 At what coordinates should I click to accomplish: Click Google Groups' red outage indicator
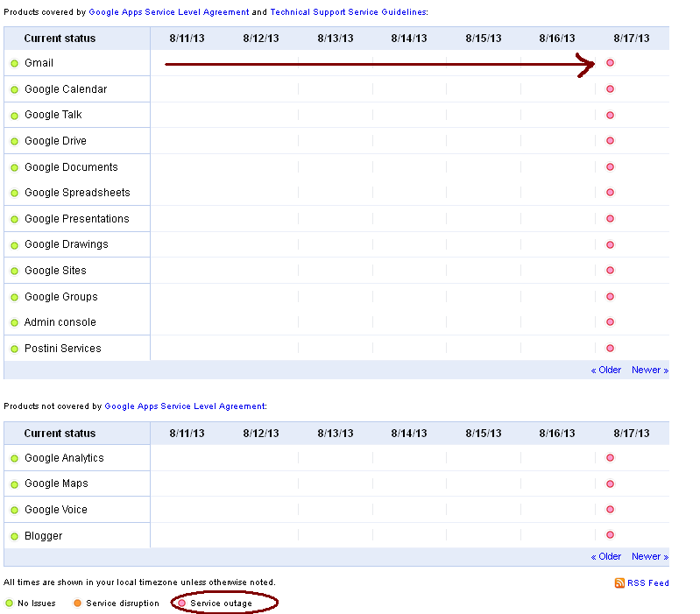[x=610, y=297]
